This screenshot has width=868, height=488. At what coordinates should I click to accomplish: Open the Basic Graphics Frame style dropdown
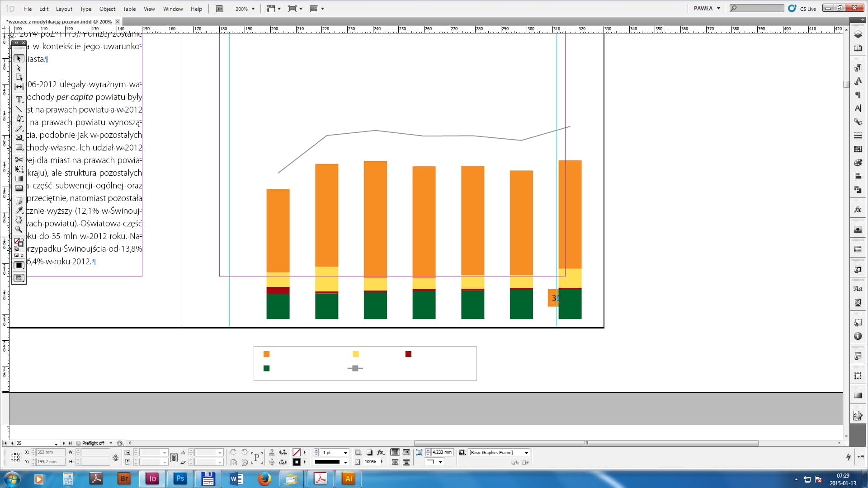coord(526,452)
